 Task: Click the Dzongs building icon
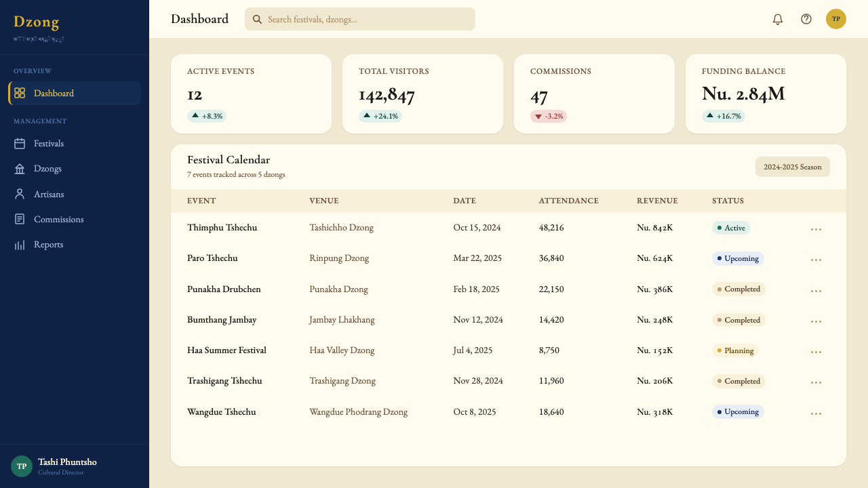point(20,169)
